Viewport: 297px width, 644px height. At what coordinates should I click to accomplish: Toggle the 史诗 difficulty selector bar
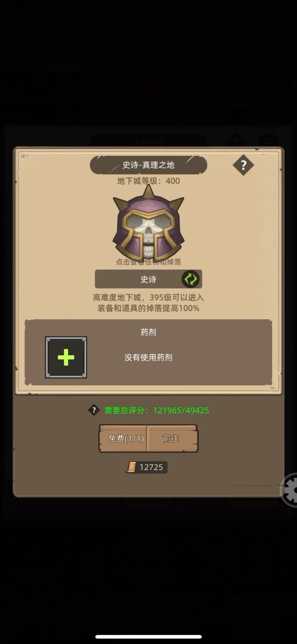coord(148,279)
